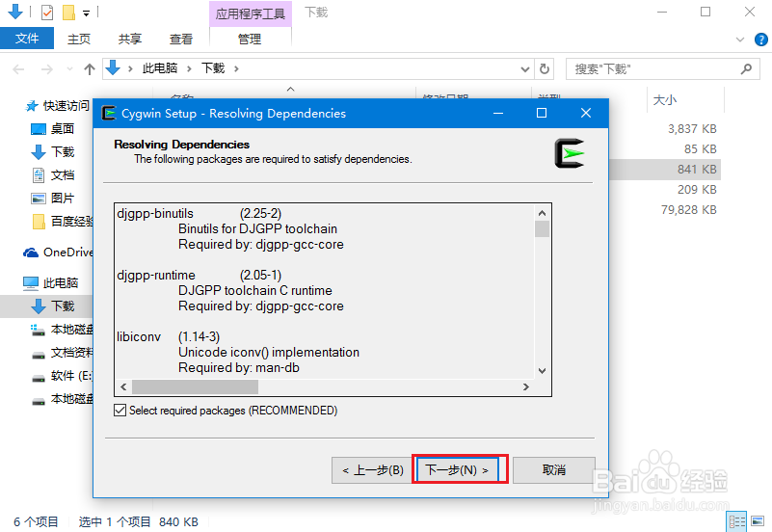Viewport: 772px width, 532px height.
Task: Open the 百度经验 folder in navigation pane
Action: pyautogui.click(x=62, y=222)
